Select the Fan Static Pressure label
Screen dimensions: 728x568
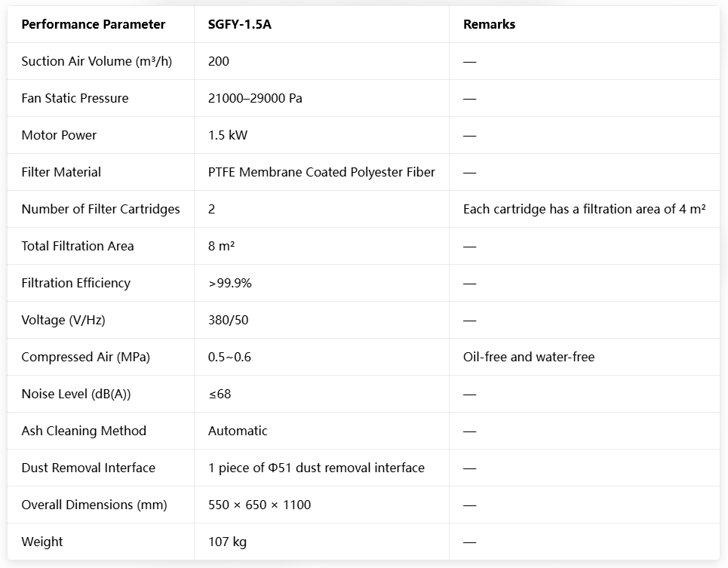coord(75,98)
